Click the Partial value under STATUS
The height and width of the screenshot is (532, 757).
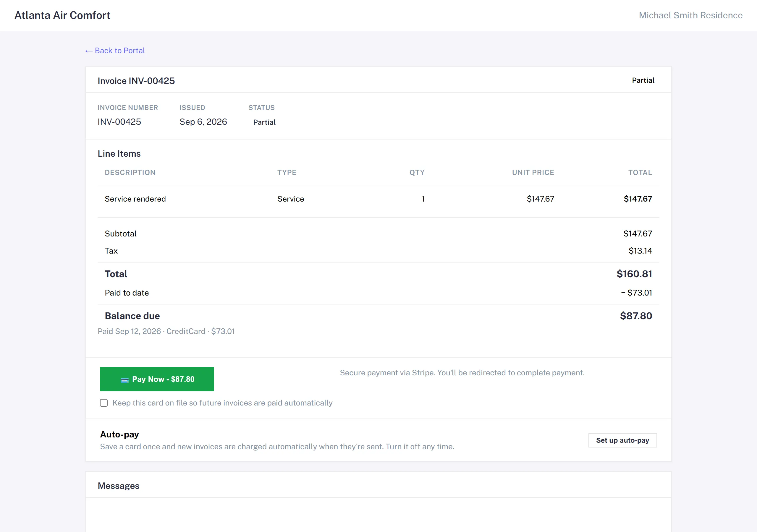pos(264,122)
